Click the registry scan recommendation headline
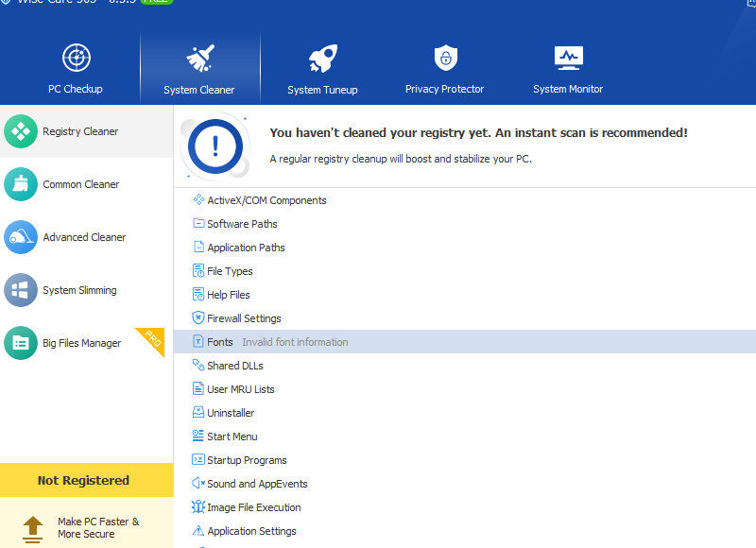756x548 pixels. click(478, 132)
